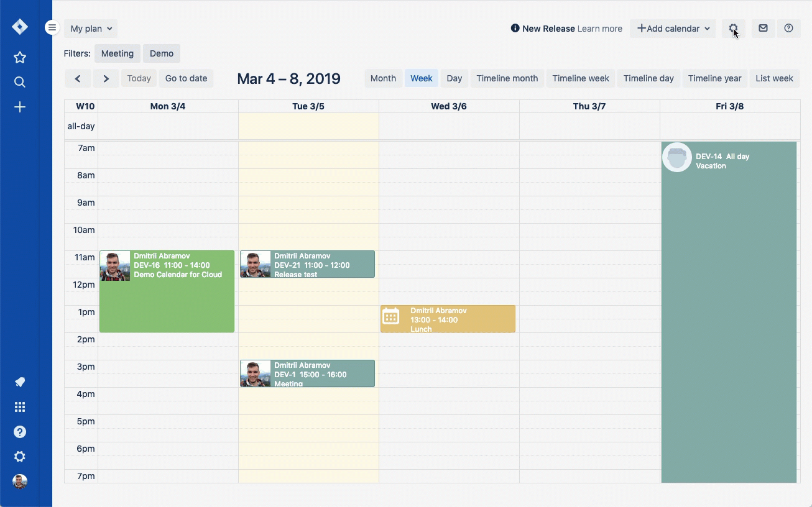812x507 pixels.
Task: Toggle the Meeting filter
Action: pos(118,53)
